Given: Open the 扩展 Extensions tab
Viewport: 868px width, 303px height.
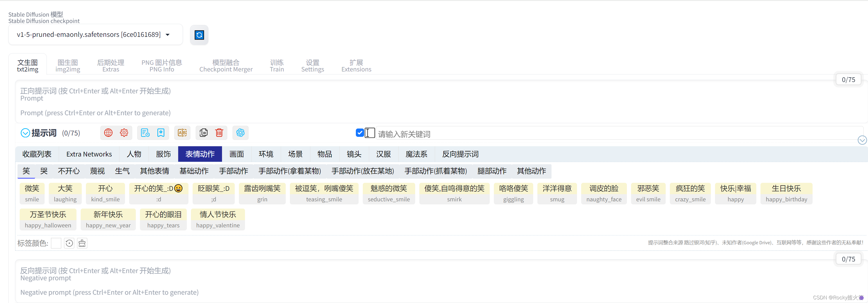Looking at the screenshot, I should [356, 66].
